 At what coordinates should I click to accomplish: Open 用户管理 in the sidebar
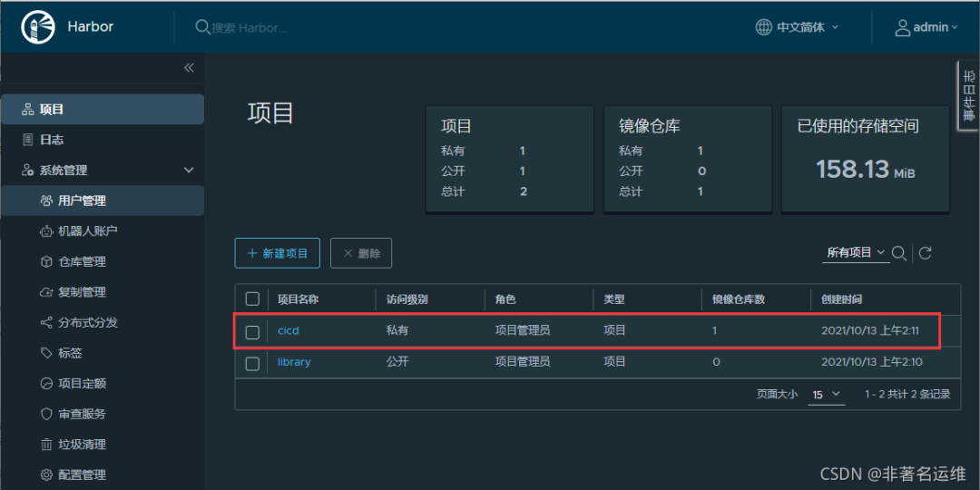(x=103, y=201)
